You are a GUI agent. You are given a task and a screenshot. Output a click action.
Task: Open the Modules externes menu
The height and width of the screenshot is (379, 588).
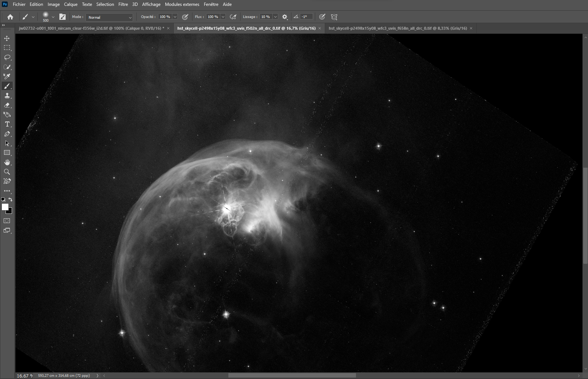point(182,4)
